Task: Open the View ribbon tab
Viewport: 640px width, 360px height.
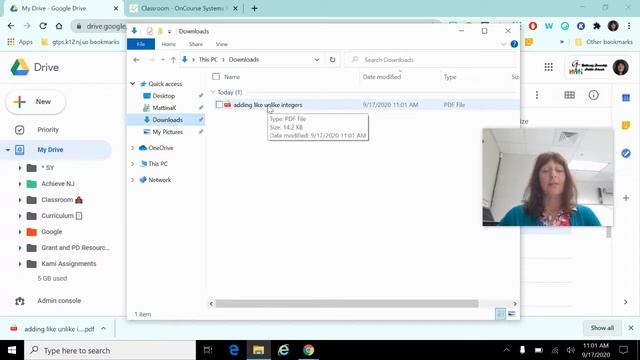Action: coord(222,44)
